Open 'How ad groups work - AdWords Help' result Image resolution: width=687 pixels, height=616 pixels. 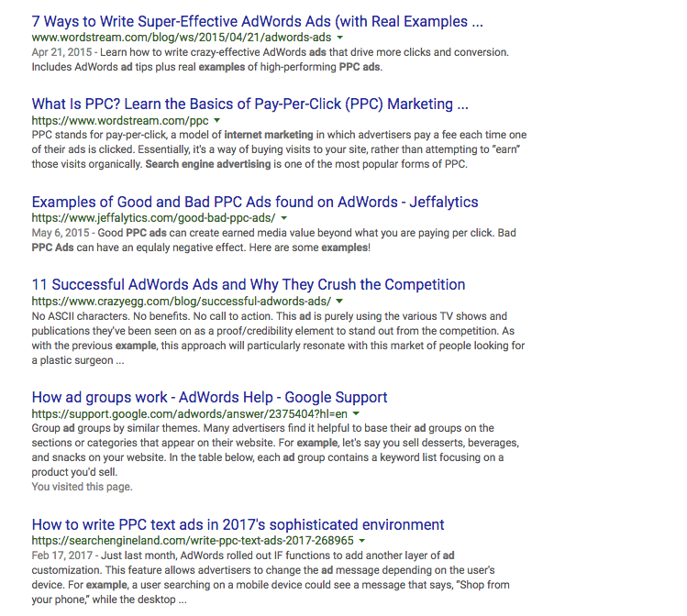coord(209,397)
